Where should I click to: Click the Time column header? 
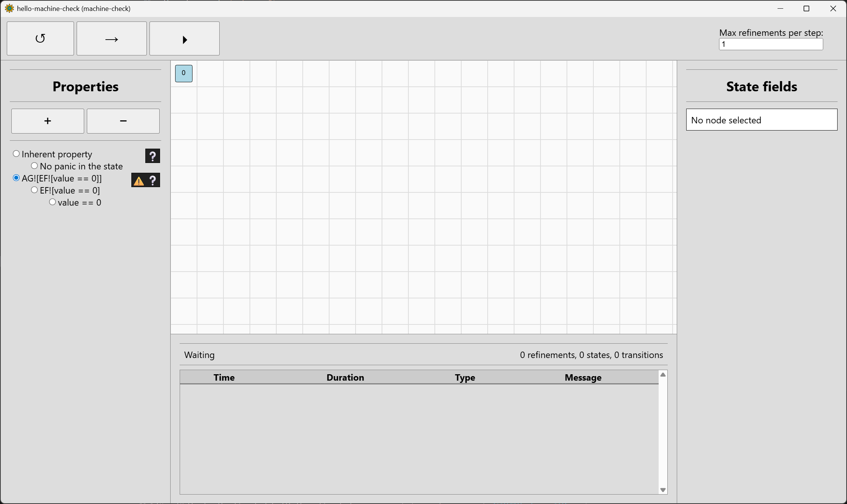(224, 377)
